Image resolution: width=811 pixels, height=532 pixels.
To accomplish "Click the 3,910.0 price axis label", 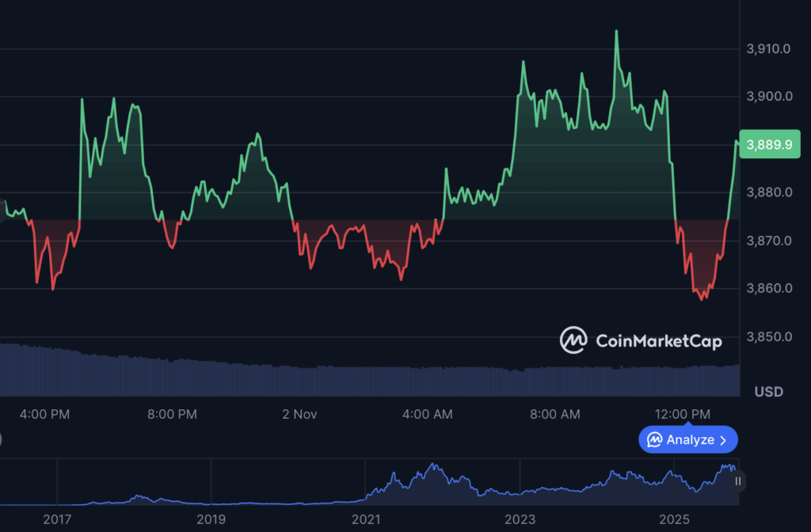I will [x=768, y=49].
